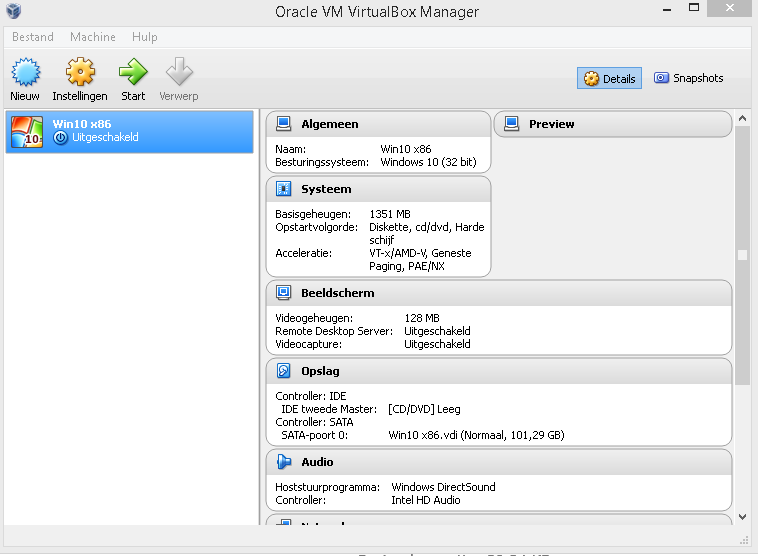The height and width of the screenshot is (556, 758).
Task: Click the scrollbar up arrow in details pane
Action: [x=742, y=119]
